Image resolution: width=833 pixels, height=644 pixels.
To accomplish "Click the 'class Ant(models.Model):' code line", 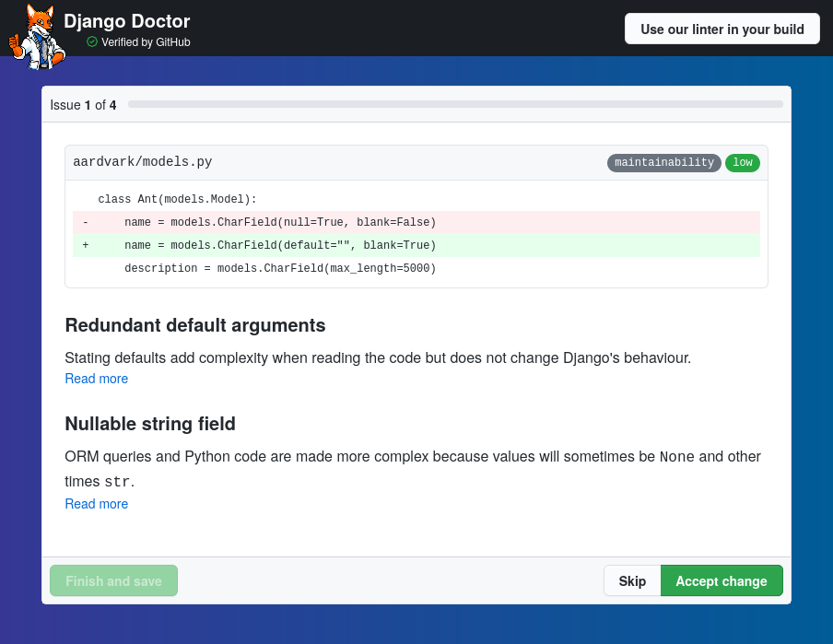I will (x=177, y=199).
